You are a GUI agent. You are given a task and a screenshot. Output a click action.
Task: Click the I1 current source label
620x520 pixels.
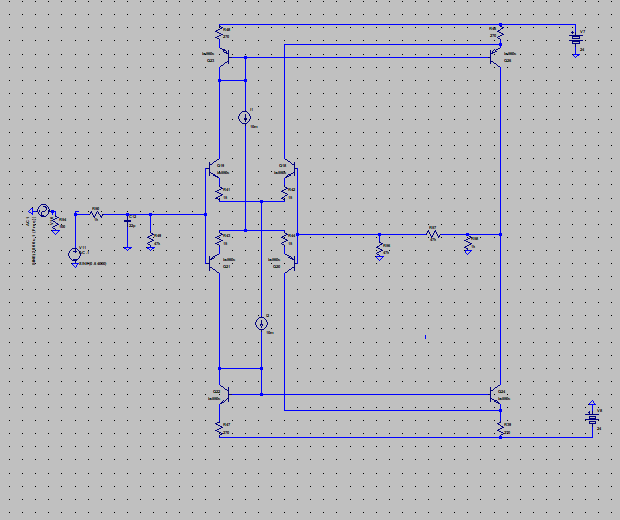[x=251, y=110]
